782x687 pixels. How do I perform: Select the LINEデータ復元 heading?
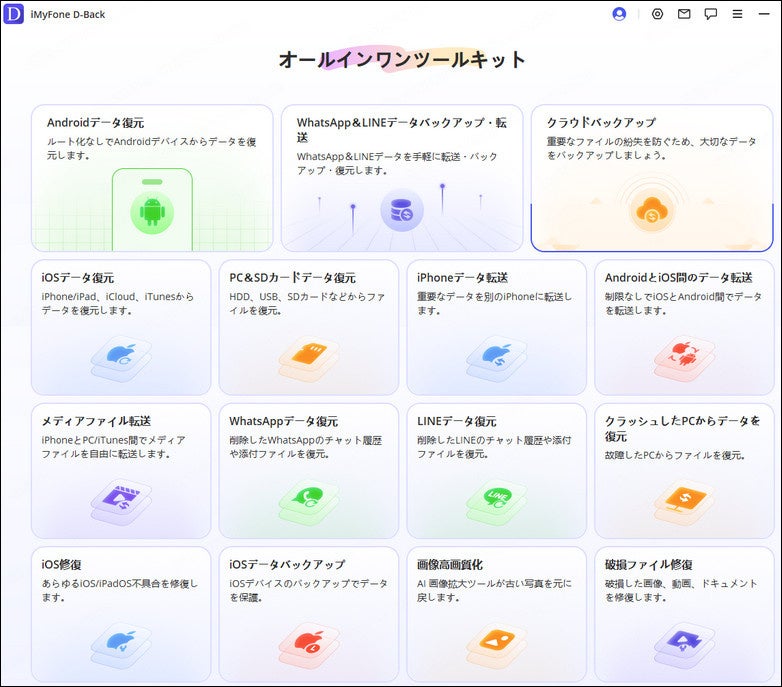(456, 421)
